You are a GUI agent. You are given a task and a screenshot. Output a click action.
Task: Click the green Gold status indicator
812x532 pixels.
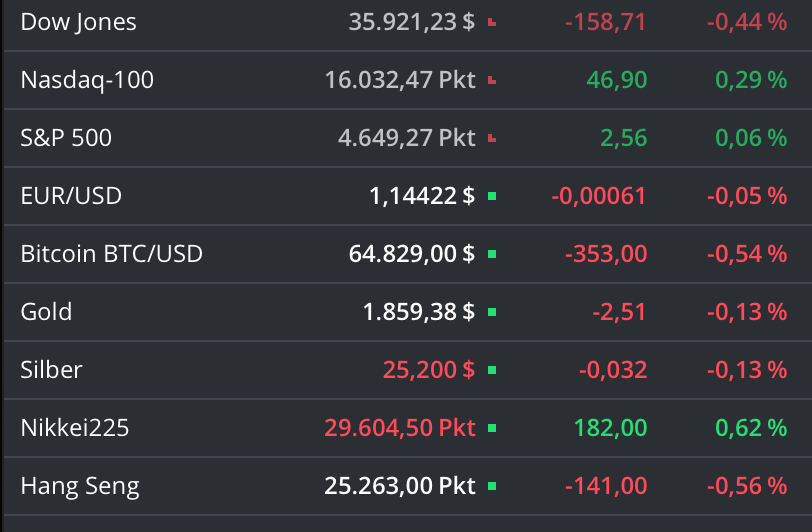tap(491, 313)
